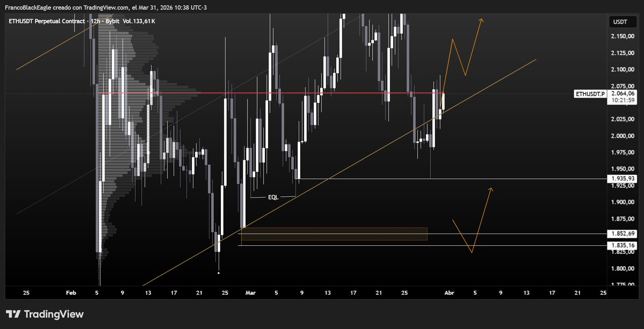Click the Mar month label on time axis

250,293
